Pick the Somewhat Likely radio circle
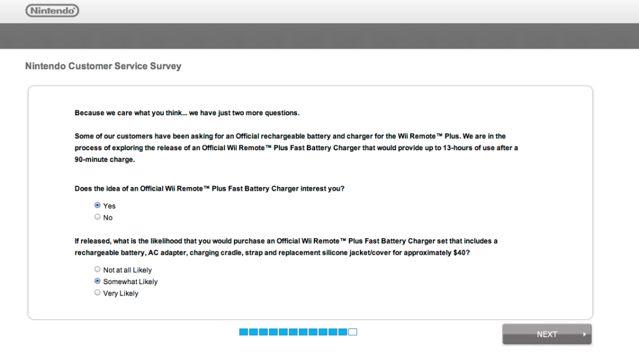The width and height of the screenshot is (639, 364). tap(97, 281)
